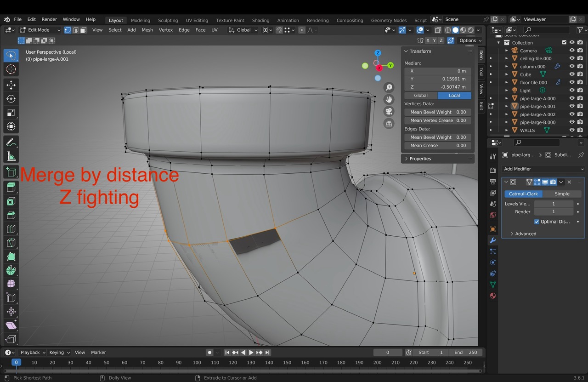588x382 pixels.
Task: Select the Rotate tool
Action: pos(11,99)
